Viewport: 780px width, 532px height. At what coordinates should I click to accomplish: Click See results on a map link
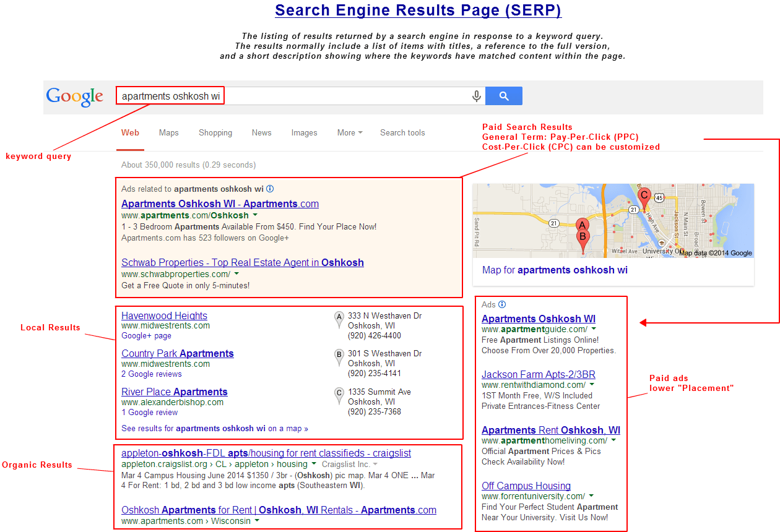click(215, 428)
